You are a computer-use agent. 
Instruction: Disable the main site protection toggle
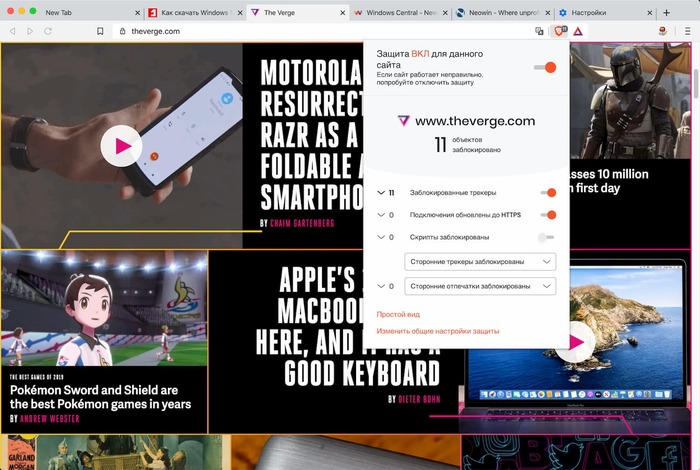coord(545,67)
